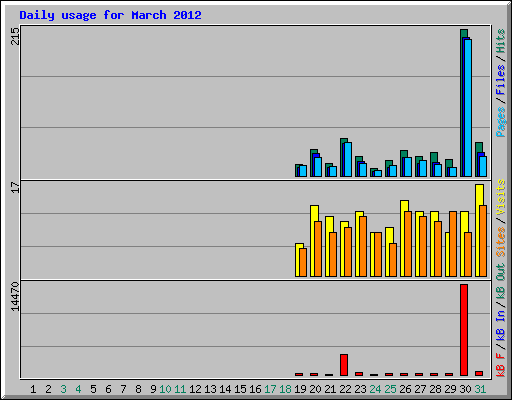
Task: Click the Visits legend label
Action: [x=500, y=197]
